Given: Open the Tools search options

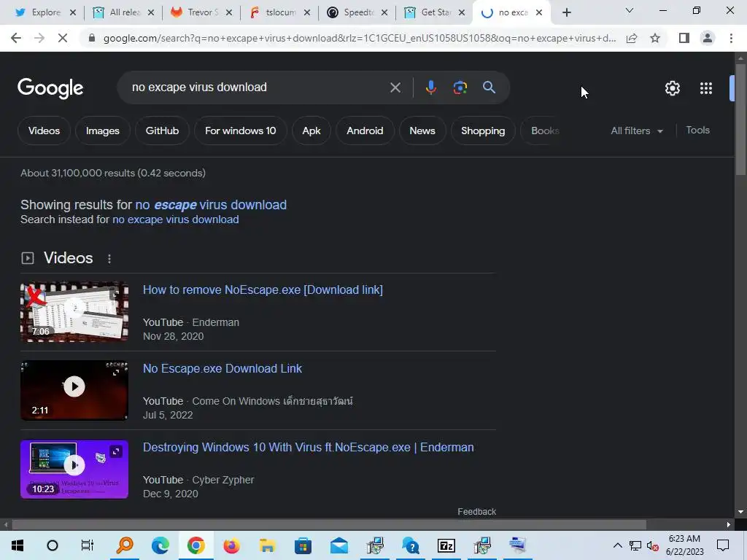Looking at the screenshot, I should click(x=697, y=130).
